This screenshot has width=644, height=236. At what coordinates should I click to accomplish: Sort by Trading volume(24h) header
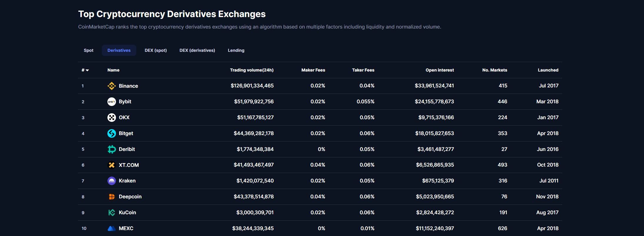(252, 70)
